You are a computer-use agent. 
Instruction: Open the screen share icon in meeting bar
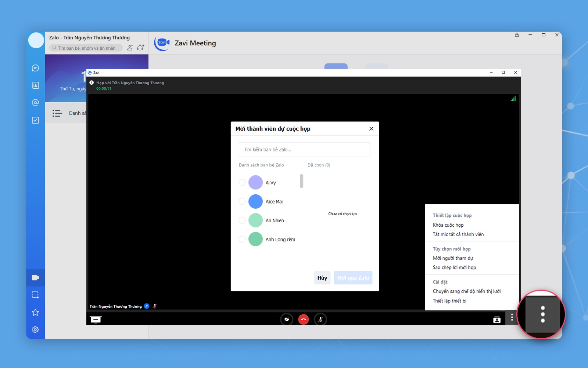point(96,319)
